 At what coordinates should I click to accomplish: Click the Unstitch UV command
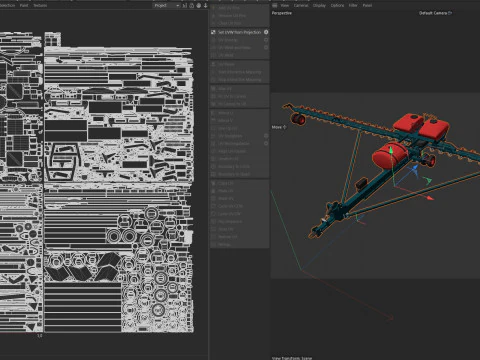[x=239, y=159]
